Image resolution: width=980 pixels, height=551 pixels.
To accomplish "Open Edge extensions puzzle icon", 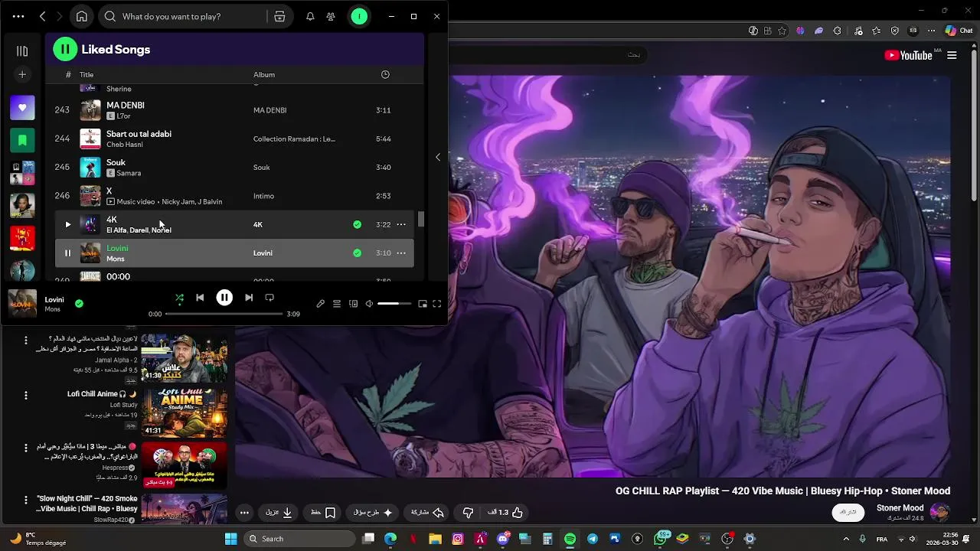I will [837, 31].
